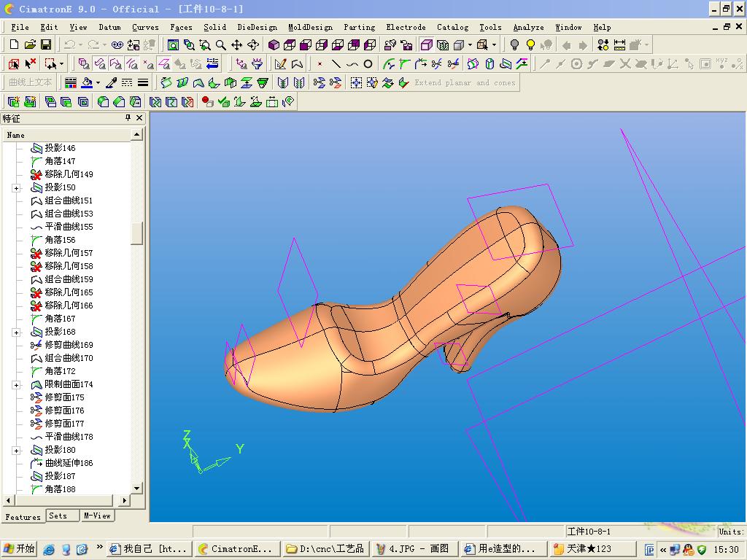Open the 天津★123 taskbar window

coord(592,549)
